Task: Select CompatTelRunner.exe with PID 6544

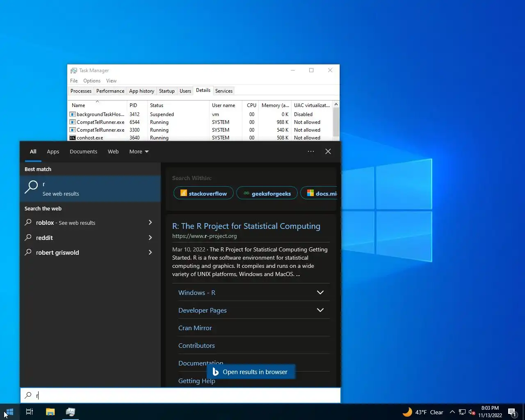Action: [200, 122]
